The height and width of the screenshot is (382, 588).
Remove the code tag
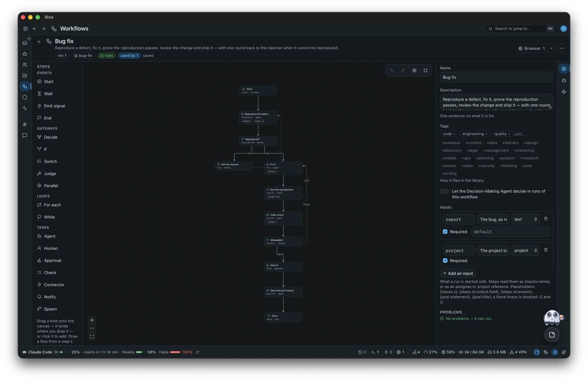tap(454, 134)
